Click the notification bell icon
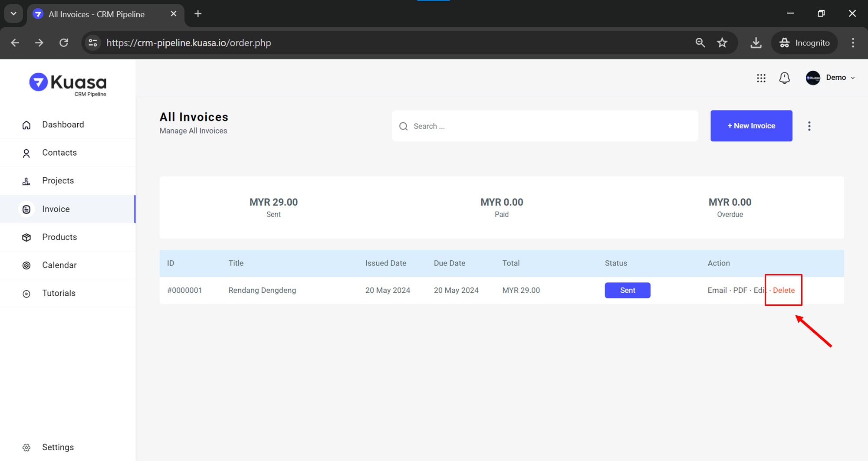This screenshot has height=461, width=868. click(x=784, y=78)
